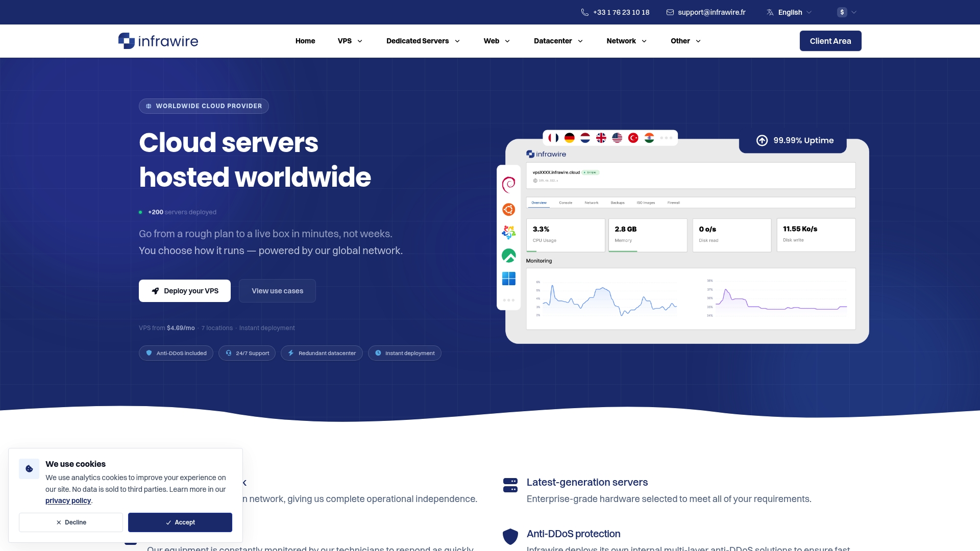
Task: Click the UK flag icon
Action: point(601,138)
